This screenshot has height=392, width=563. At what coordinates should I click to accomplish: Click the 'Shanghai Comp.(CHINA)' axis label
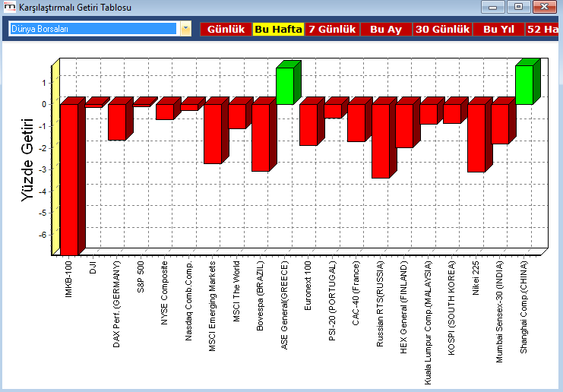coord(523,307)
